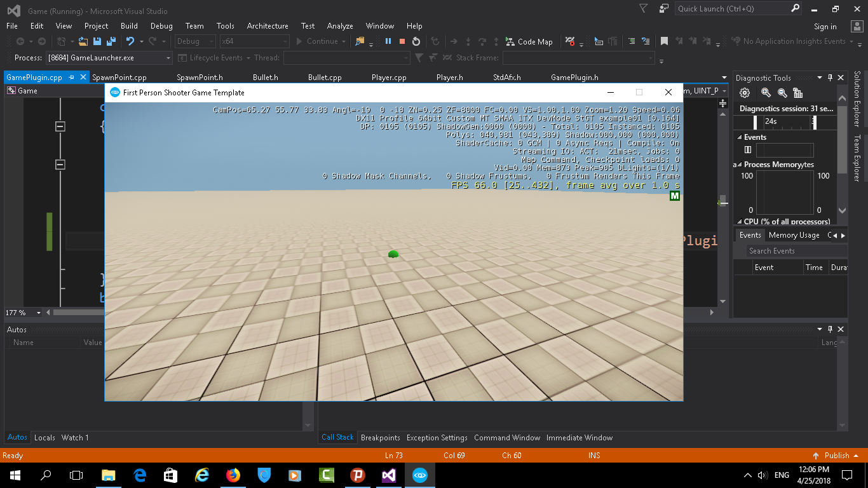Open the Architecture menu
The image size is (868, 488).
(x=268, y=26)
